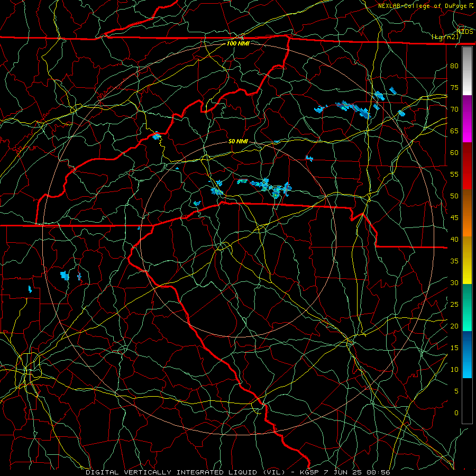Click the legend value 50
476x476 pixels.
click(454, 196)
